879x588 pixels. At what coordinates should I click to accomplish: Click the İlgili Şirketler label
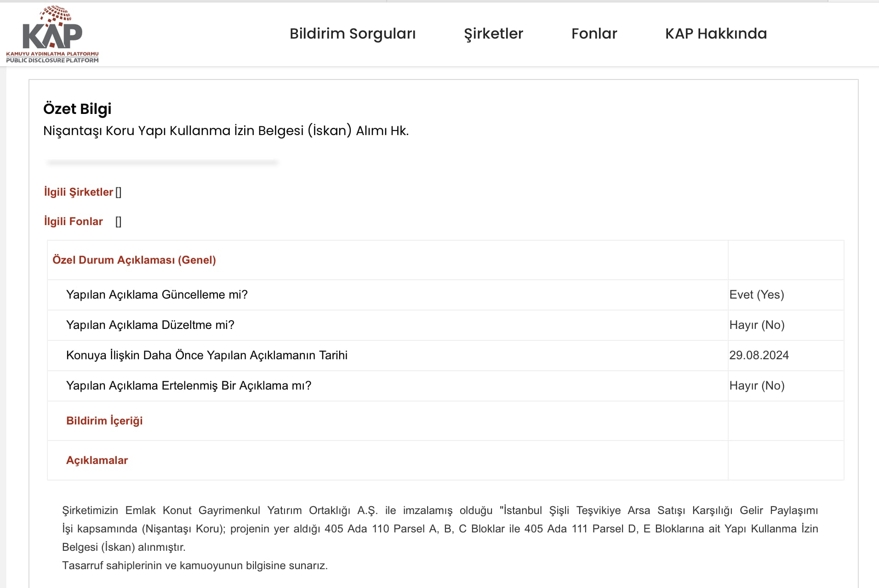tap(79, 192)
